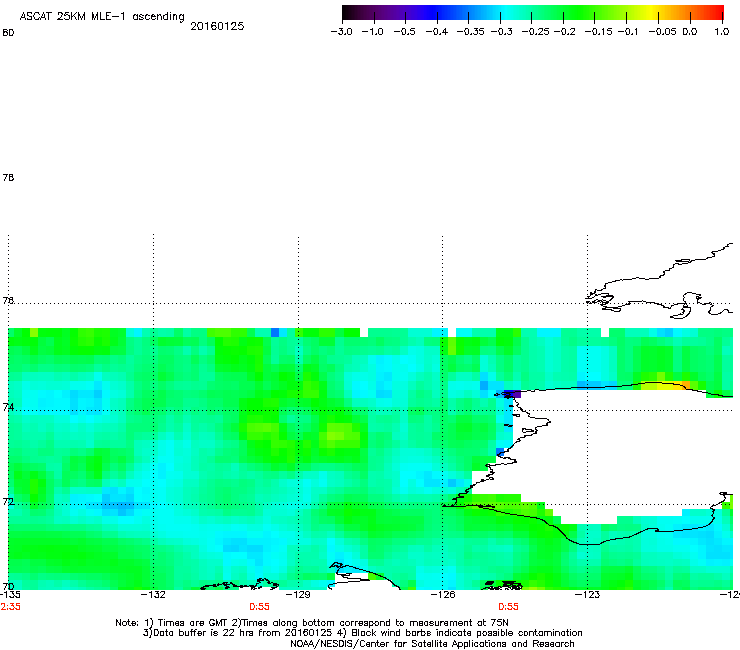Click the "0.0" color scale label
Screen dimensions: 740x650
(x=690, y=32)
